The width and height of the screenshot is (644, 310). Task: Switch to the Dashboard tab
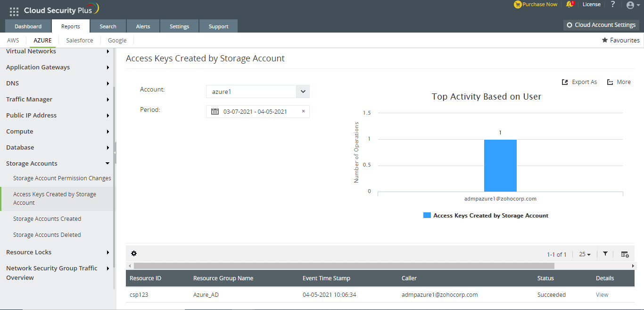28,26
